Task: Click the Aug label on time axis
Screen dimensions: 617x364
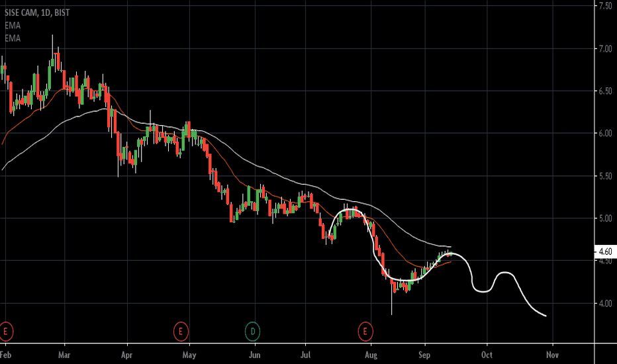Action: [x=371, y=355]
